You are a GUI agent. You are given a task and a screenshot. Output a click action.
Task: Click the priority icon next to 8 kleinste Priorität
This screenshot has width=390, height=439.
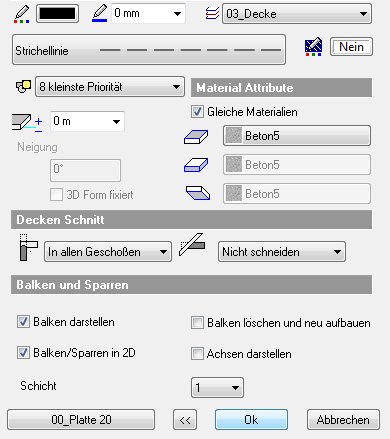pos(23,87)
